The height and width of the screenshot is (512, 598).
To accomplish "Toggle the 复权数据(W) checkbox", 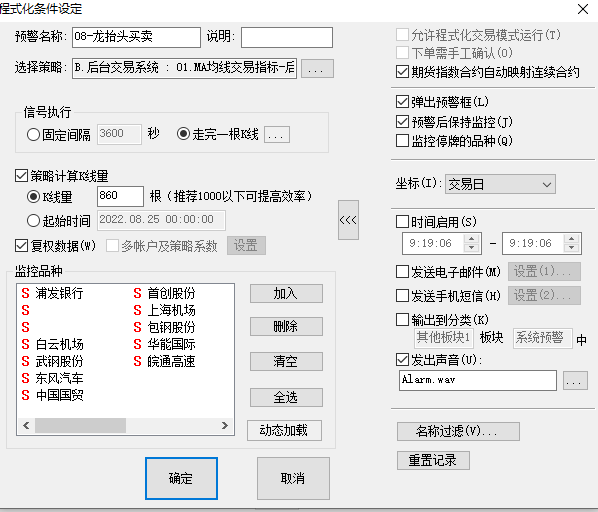I will 21,246.
